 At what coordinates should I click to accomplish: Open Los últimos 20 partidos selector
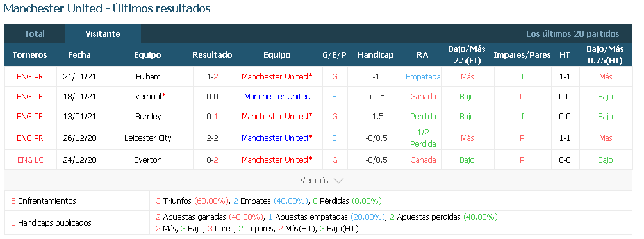click(x=572, y=34)
